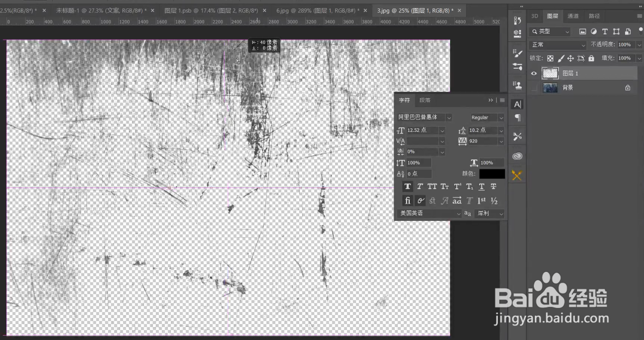This screenshot has width=644, height=340.
Task: Open the fill 填充 slider dropdown
Action: (639, 58)
